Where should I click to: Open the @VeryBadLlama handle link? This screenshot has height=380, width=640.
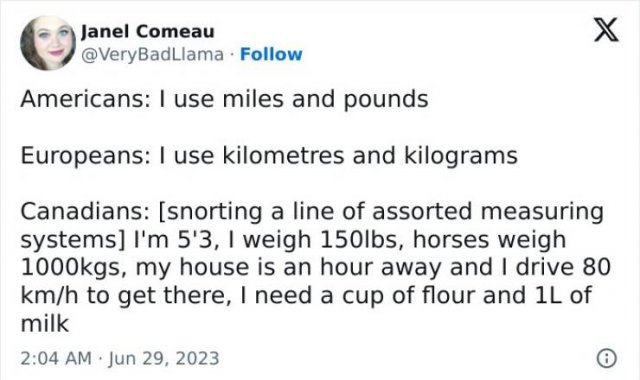pyautogui.click(x=152, y=54)
